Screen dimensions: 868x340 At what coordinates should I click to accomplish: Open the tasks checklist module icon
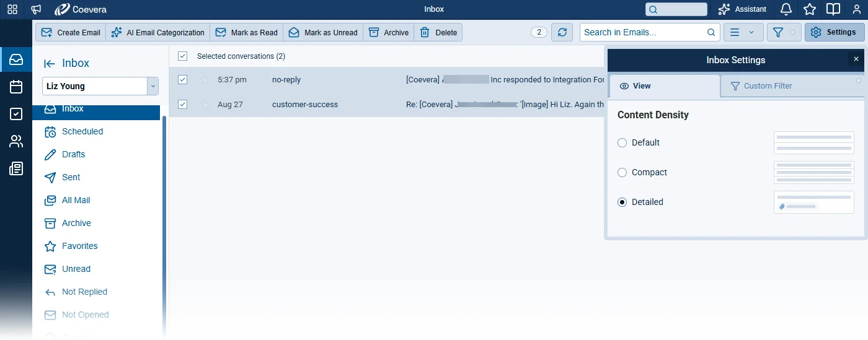[x=16, y=114]
